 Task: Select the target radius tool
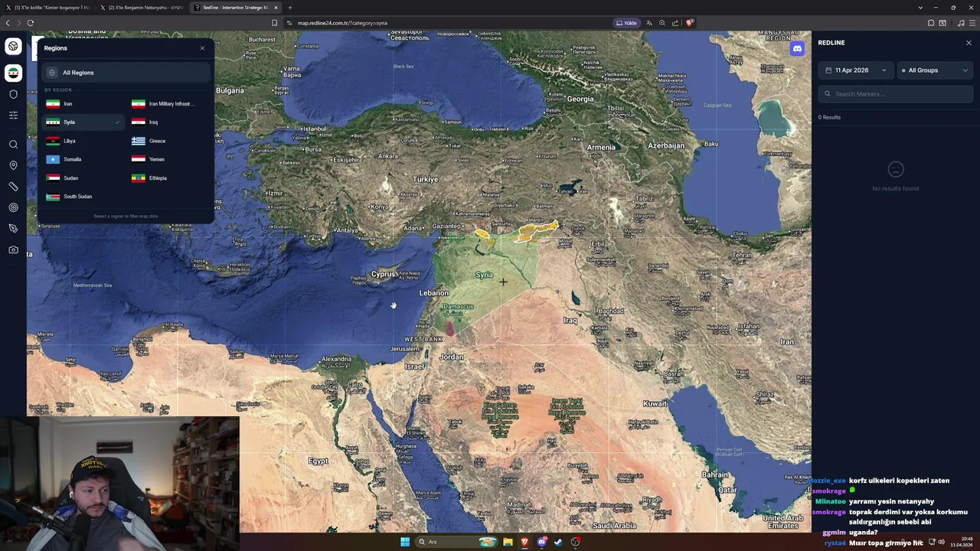pyautogui.click(x=13, y=207)
